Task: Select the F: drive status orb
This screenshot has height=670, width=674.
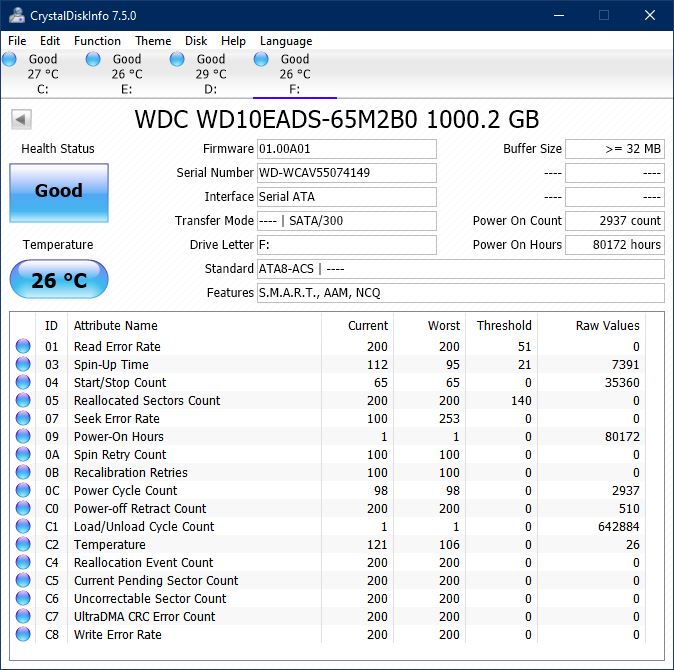Action: point(261,59)
